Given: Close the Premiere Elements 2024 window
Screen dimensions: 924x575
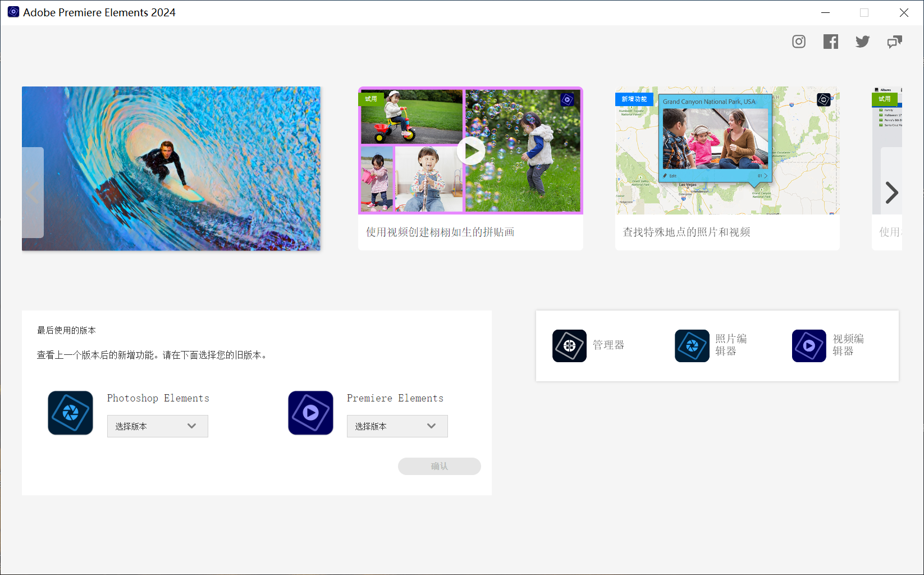Looking at the screenshot, I should [904, 12].
